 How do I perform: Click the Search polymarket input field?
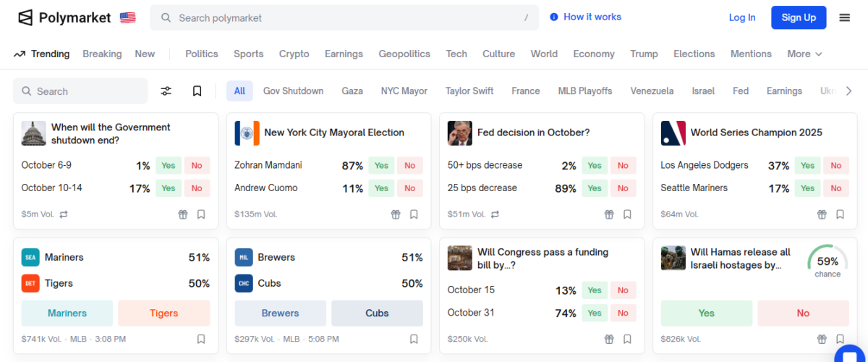tap(344, 17)
